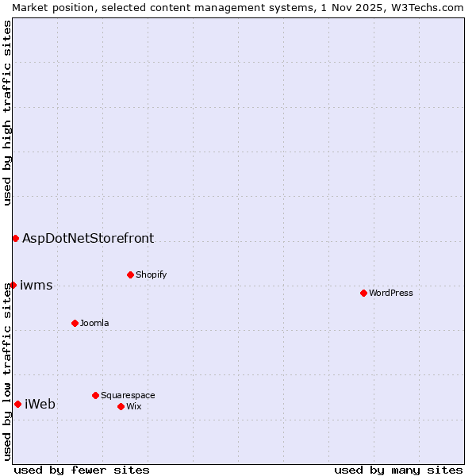Click the 'used by many sites' axis label
Viewport: 476px width, 476px height.
point(398,470)
